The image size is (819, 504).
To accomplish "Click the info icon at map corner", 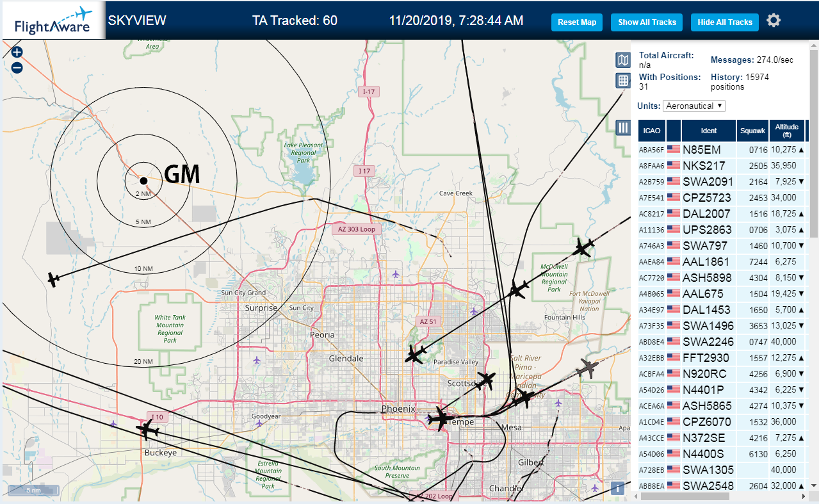I will (x=617, y=488).
